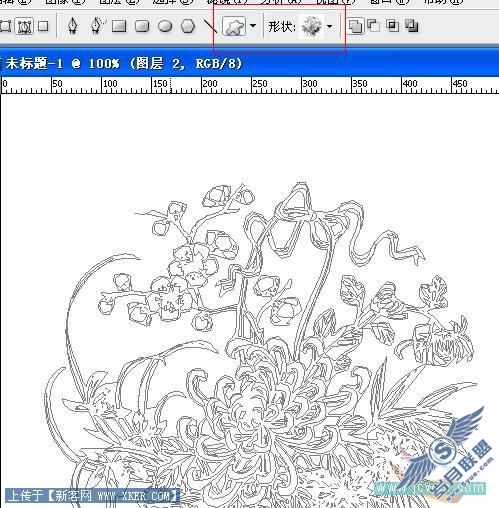The width and height of the screenshot is (499, 508).
Task: Select the Freeform Pen tool
Action: [97, 26]
